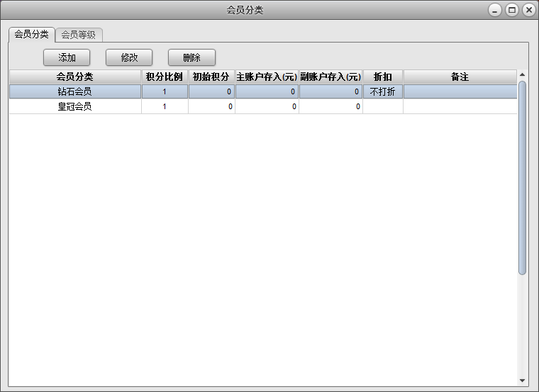The width and height of the screenshot is (539, 392).
Task: Click 备注 cell of 皇冠会员 row
Action: point(460,106)
